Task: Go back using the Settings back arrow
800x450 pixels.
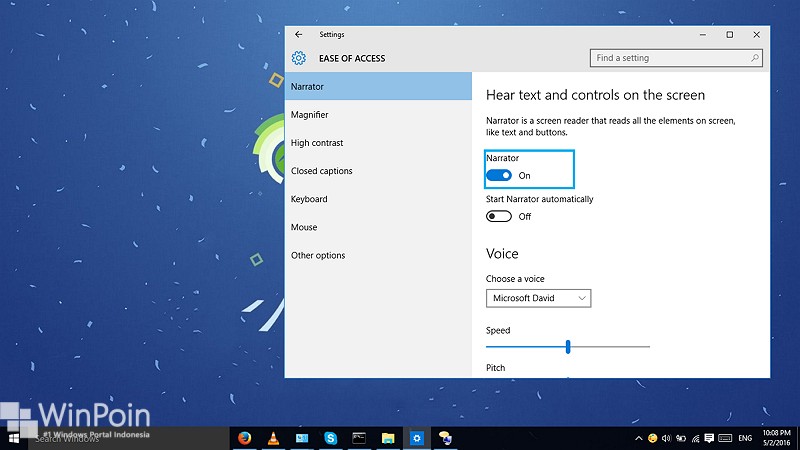Action: tap(298, 34)
